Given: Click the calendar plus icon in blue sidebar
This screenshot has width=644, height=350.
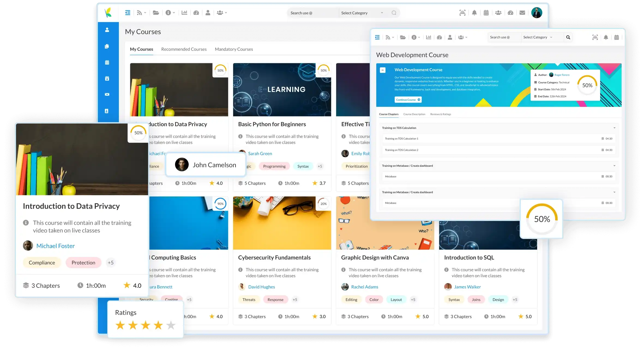Looking at the screenshot, I should point(107,79).
